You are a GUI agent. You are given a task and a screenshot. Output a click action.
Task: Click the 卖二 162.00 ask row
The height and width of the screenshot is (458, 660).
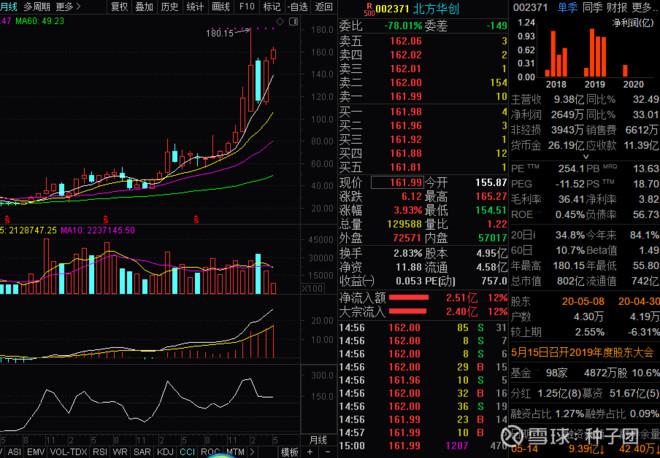click(423, 83)
